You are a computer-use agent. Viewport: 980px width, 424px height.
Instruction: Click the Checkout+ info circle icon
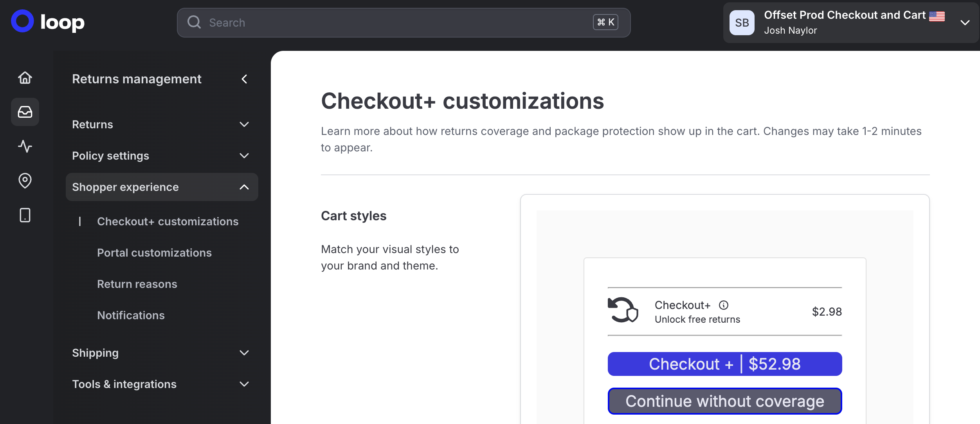click(x=724, y=305)
